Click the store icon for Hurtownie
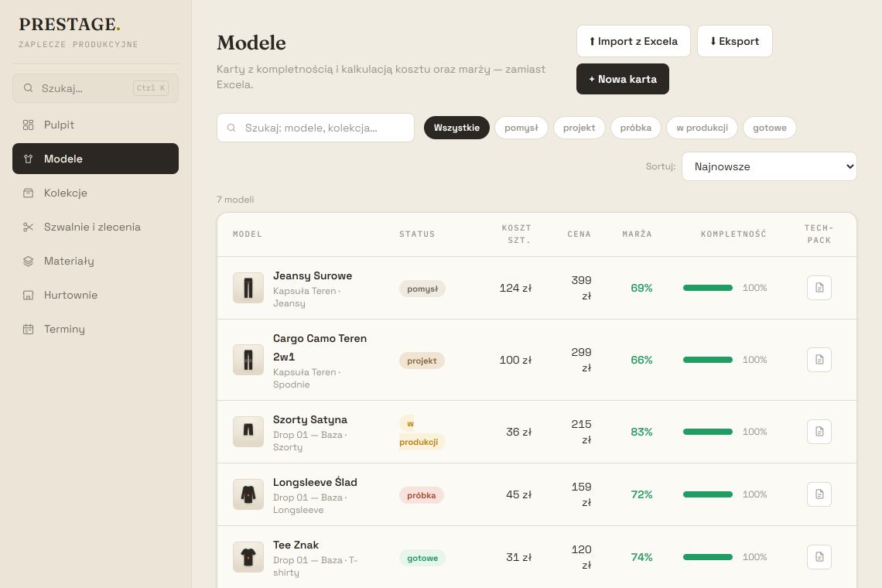 click(x=28, y=295)
